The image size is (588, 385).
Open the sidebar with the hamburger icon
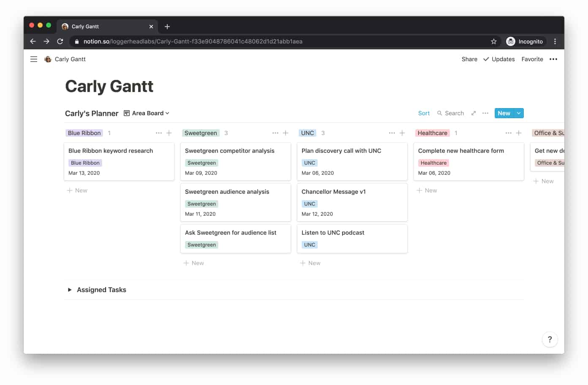click(x=33, y=59)
